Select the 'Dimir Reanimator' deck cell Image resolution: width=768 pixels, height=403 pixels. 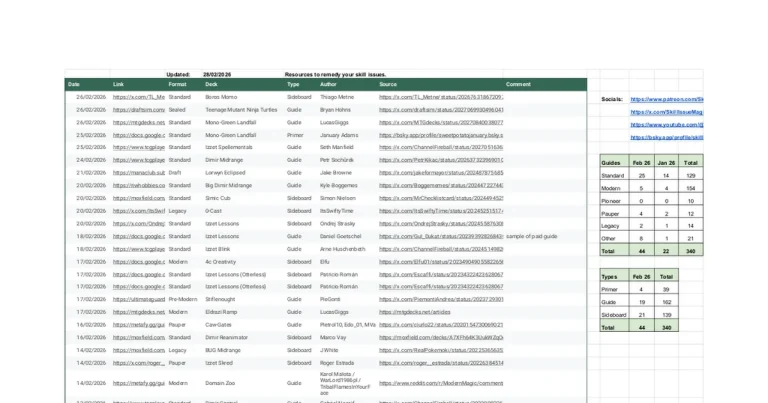226,337
